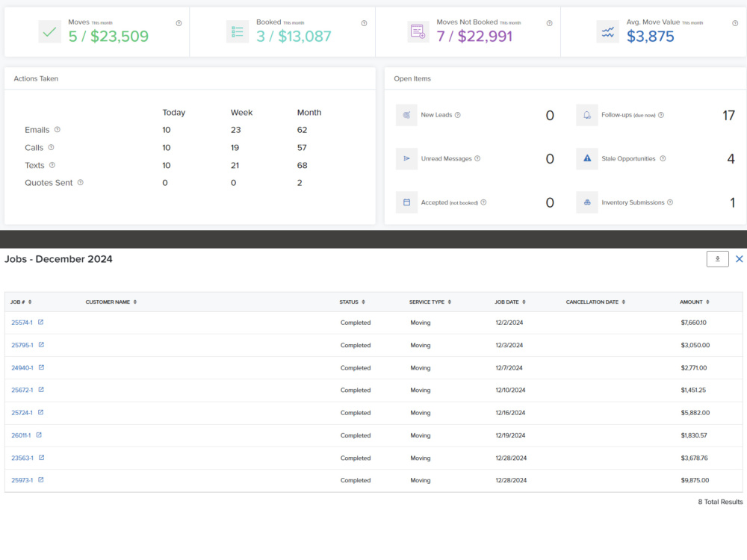Sort by Service Type column

430,302
